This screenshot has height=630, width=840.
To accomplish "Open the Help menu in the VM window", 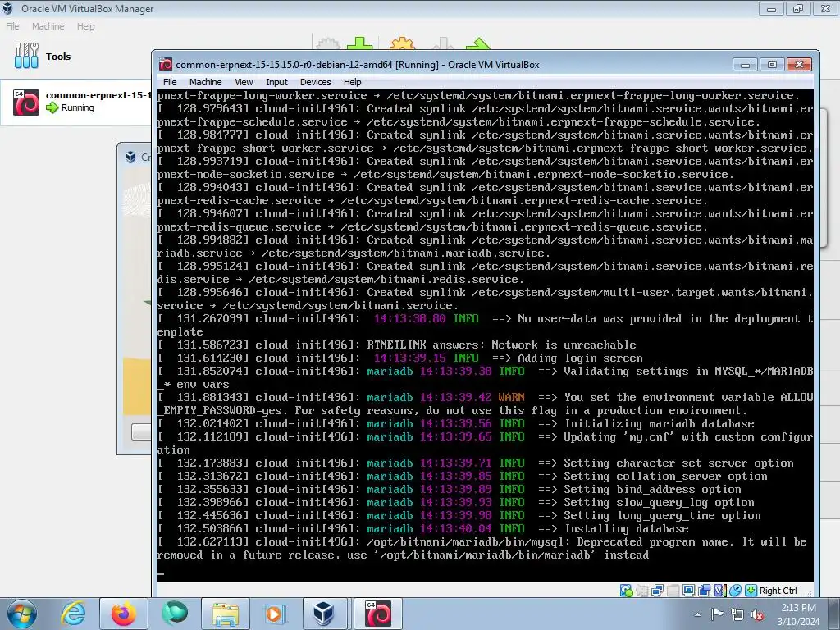I will [352, 82].
